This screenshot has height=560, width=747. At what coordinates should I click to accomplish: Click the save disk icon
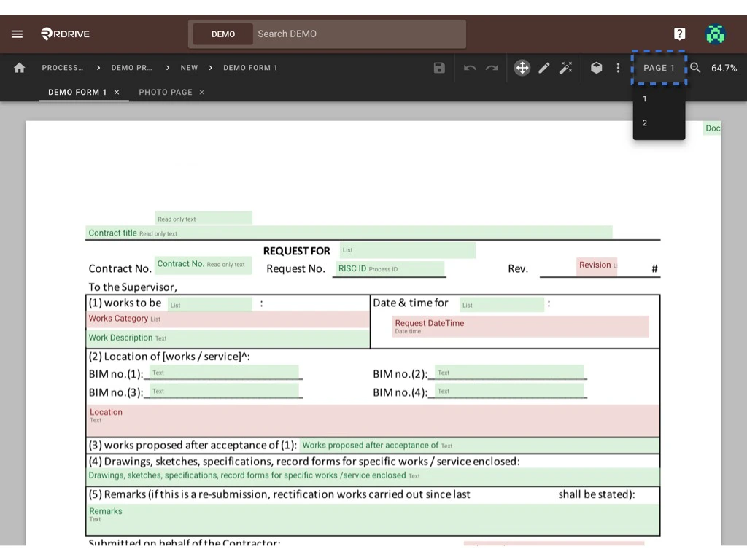(439, 68)
